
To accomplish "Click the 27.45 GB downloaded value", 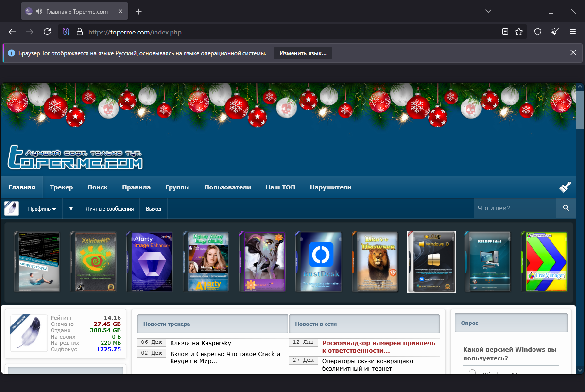I will point(107,324).
